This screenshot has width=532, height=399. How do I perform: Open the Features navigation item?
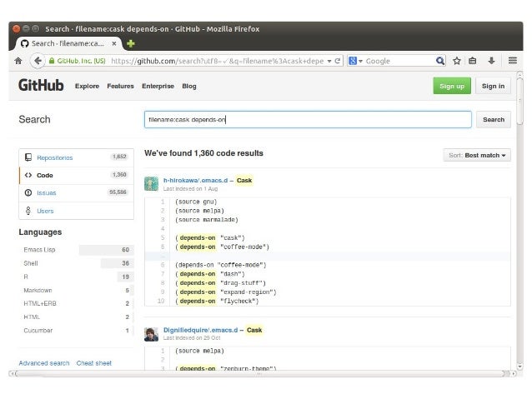pos(120,86)
